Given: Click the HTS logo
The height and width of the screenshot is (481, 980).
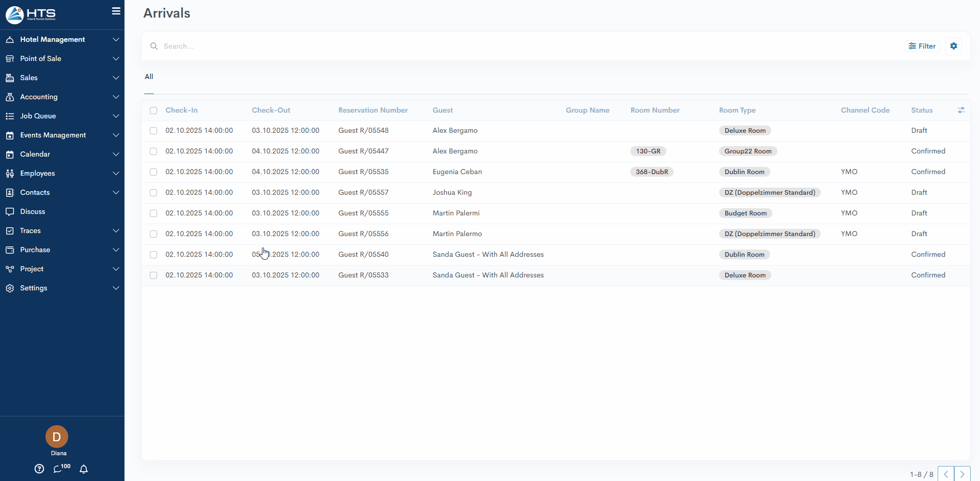Looking at the screenshot, I should coord(31,14).
